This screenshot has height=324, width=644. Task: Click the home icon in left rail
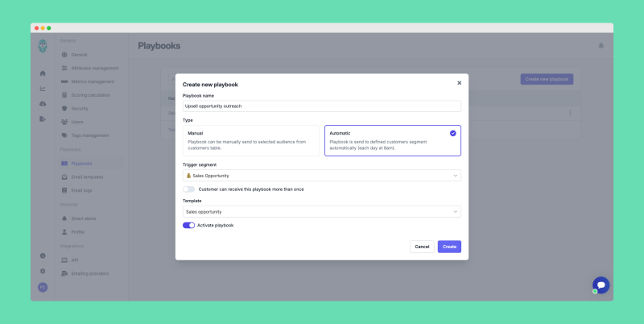coord(43,73)
